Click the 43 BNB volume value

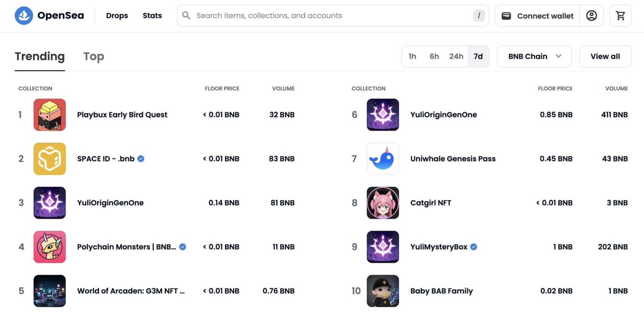point(615,159)
